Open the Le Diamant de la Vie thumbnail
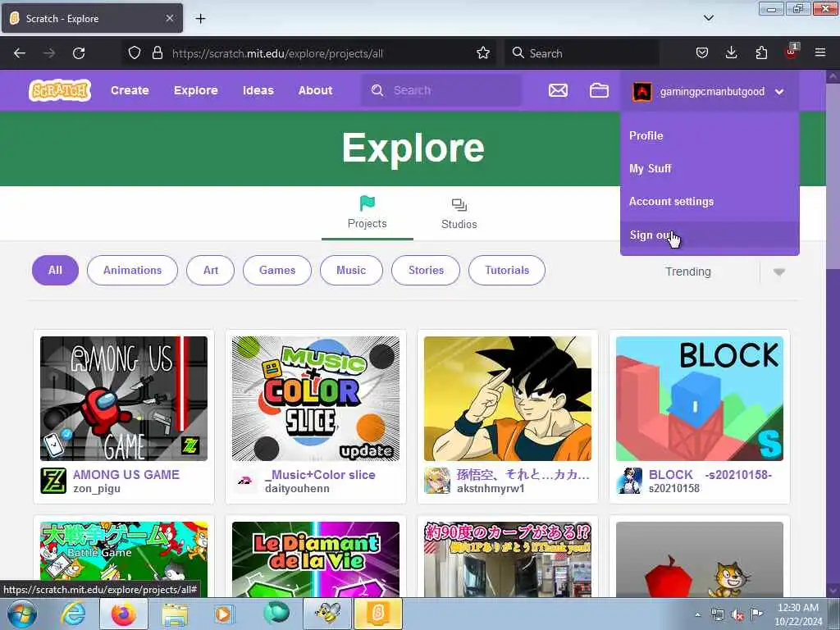This screenshot has height=630, width=840. pos(316,559)
